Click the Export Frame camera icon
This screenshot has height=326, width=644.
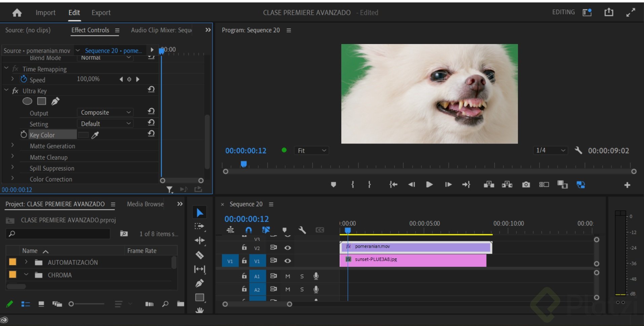526,185
